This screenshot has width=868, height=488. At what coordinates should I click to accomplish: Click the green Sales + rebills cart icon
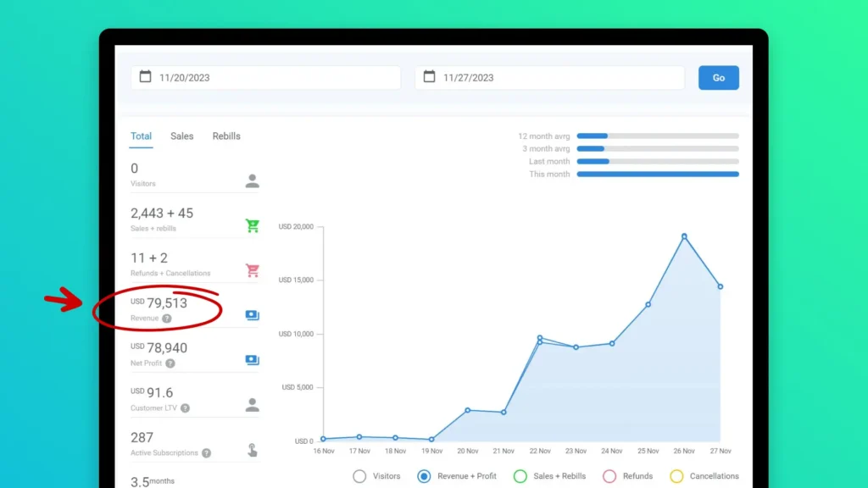252,226
